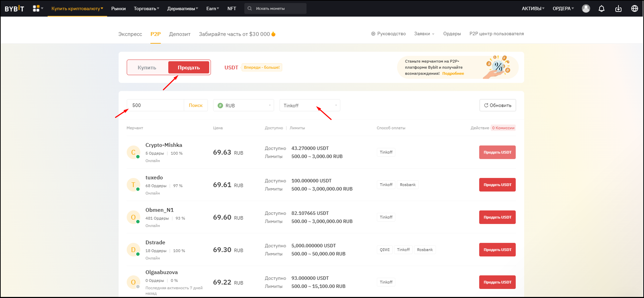644x298 pixels.
Task: Open the language globe icon
Action: [635, 8]
